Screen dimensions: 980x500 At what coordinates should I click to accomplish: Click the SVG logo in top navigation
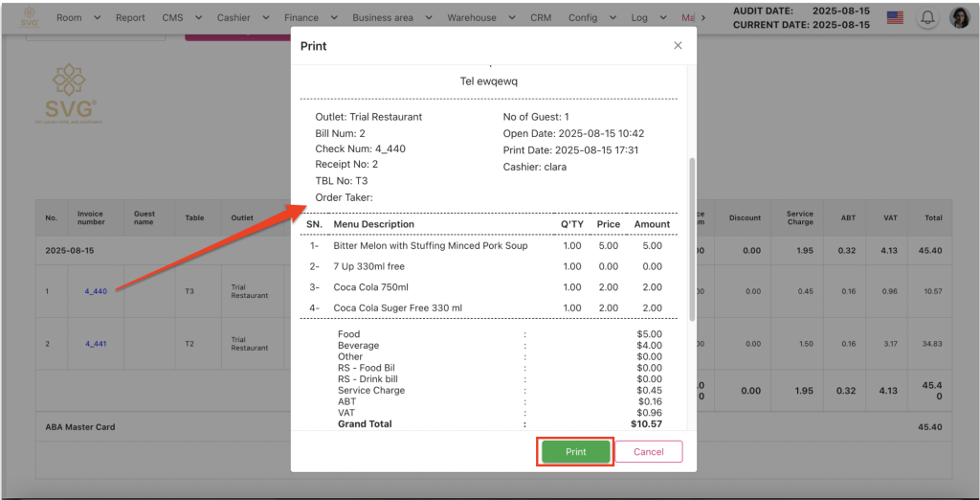click(x=30, y=17)
